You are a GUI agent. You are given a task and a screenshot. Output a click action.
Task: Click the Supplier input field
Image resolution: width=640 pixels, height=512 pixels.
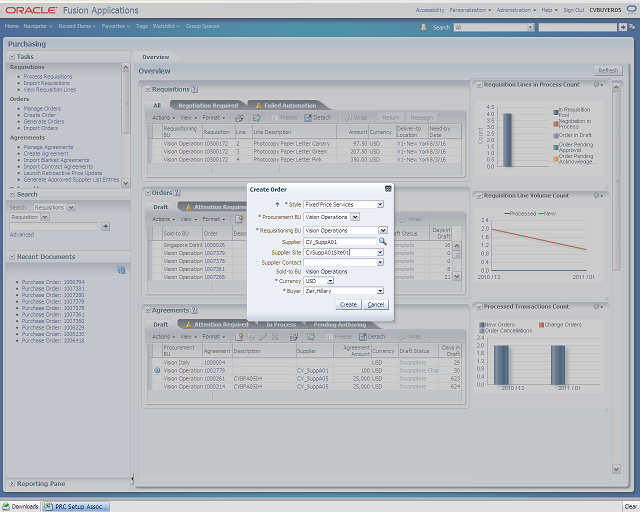click(340, 242)
